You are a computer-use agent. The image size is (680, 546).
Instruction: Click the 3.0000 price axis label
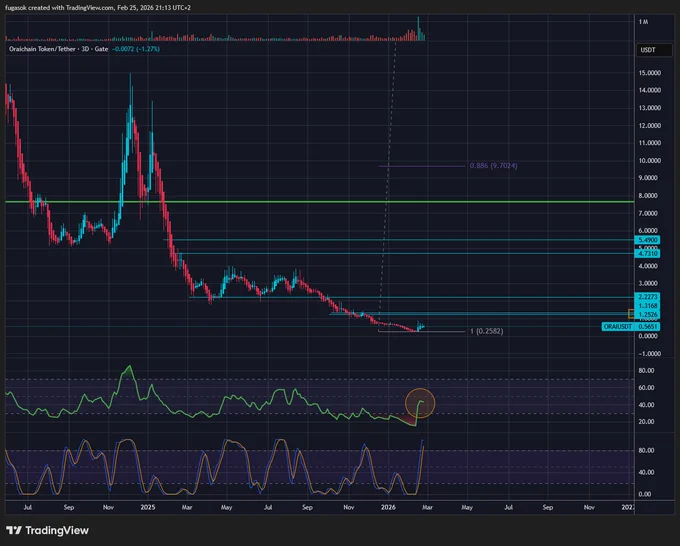650,283
